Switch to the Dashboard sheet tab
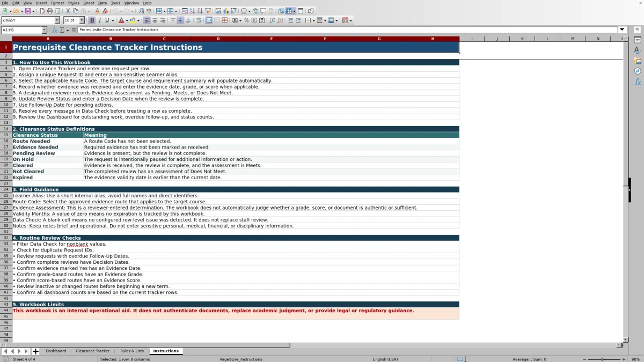Image resolution: width=644 pixels, height=362 pixels. pyautogui.click(x=56, y=351)
